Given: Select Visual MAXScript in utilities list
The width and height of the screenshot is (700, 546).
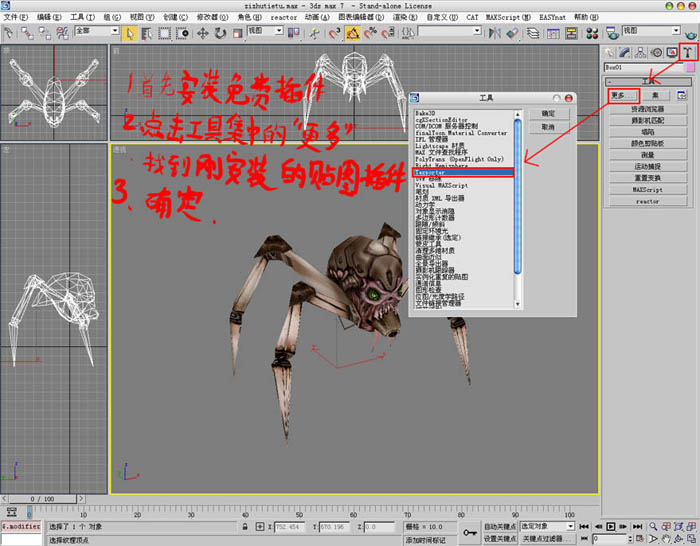Looking at the screenshot, I should click(442, 185).
